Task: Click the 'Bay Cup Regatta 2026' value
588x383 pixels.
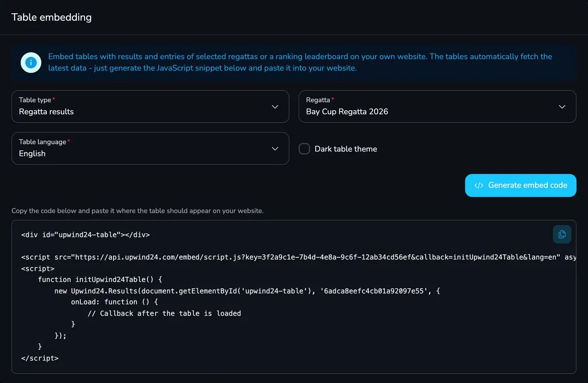Action: point(347,112)
